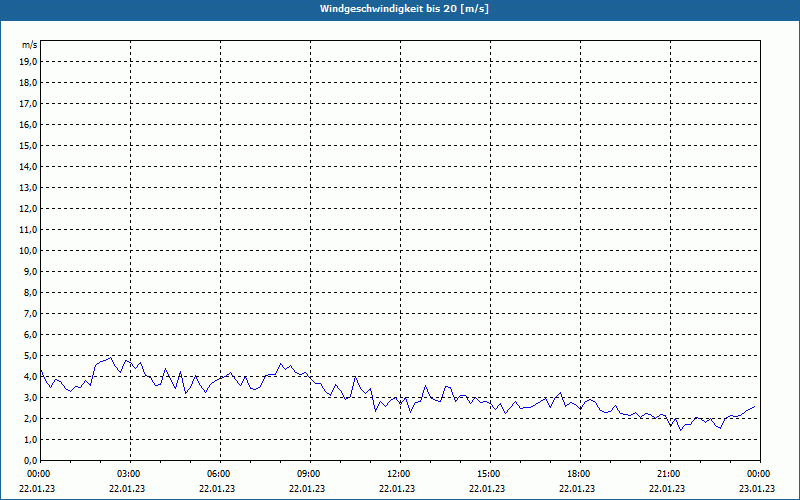
Task: Click the 03:00 time axis label
Action: 130,474
